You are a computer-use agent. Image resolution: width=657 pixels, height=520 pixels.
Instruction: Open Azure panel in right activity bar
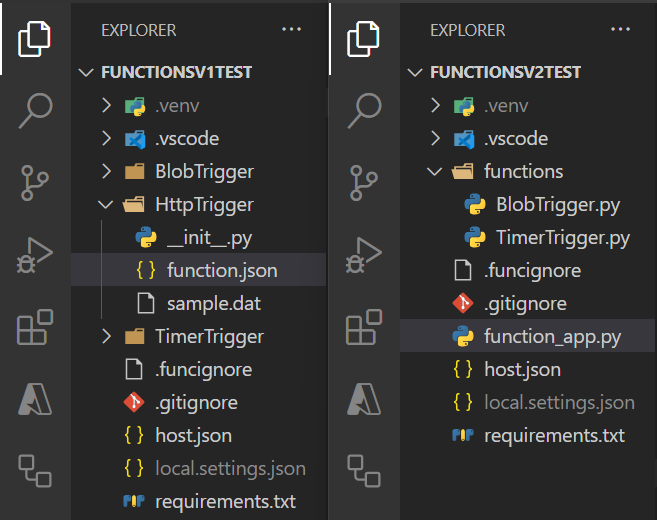pyautogui.click(x=364, y=399)
